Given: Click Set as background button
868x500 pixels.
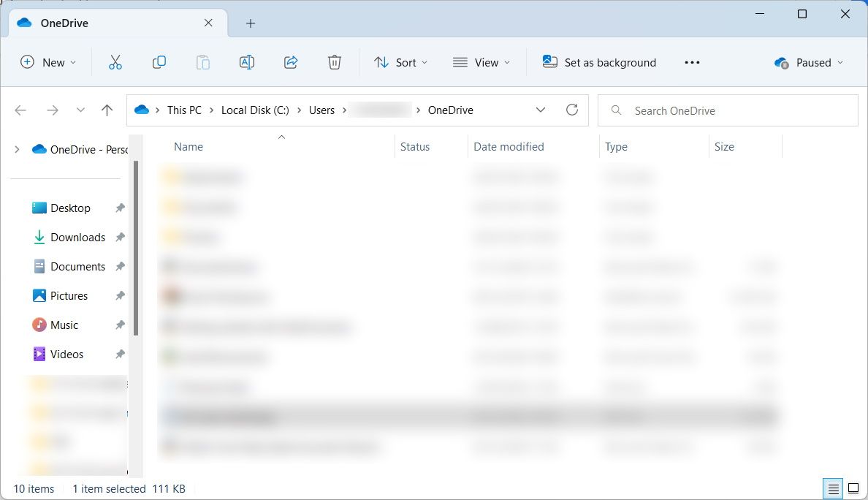Looking at the screenshot, I should [600, 63].
